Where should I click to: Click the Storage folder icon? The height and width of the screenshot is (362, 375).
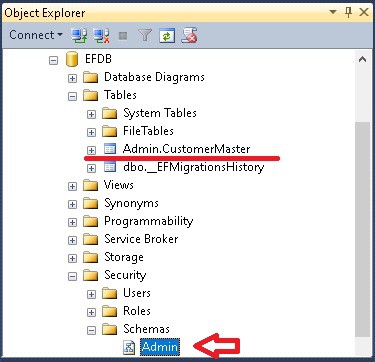click(x=90, y=257)
